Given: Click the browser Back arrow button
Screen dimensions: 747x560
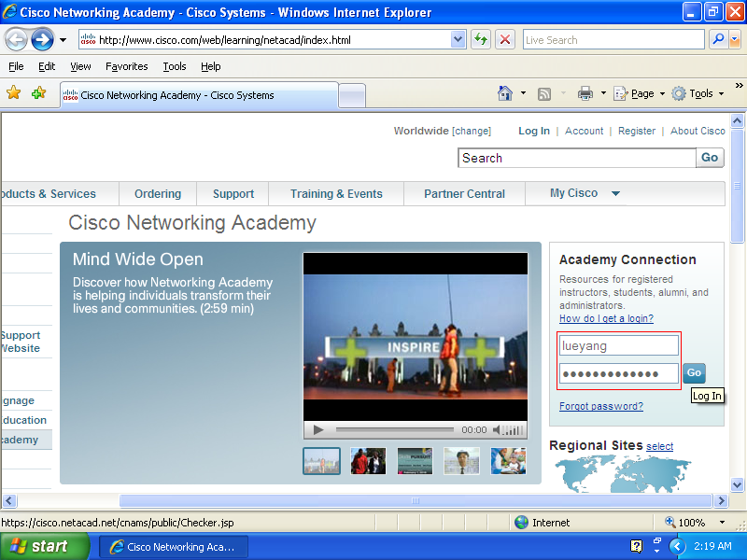Looking at the screenshot, I should click(17, 39).
